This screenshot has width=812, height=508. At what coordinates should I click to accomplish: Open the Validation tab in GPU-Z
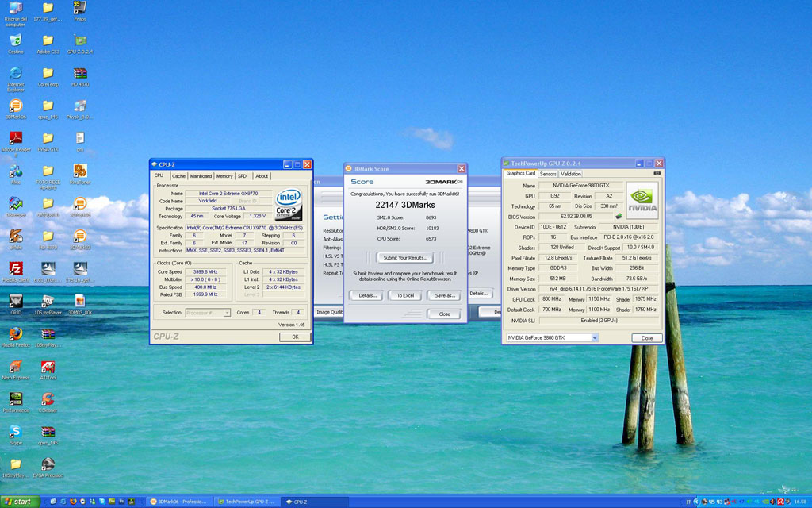point(571,174)
